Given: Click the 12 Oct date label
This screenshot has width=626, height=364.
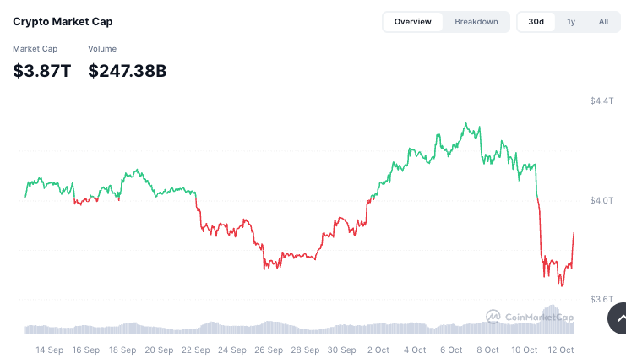Looking at the screenshot, I should [560, 350].
